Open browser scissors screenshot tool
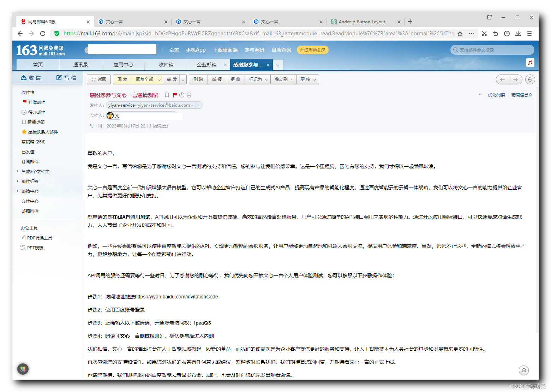 484,34
